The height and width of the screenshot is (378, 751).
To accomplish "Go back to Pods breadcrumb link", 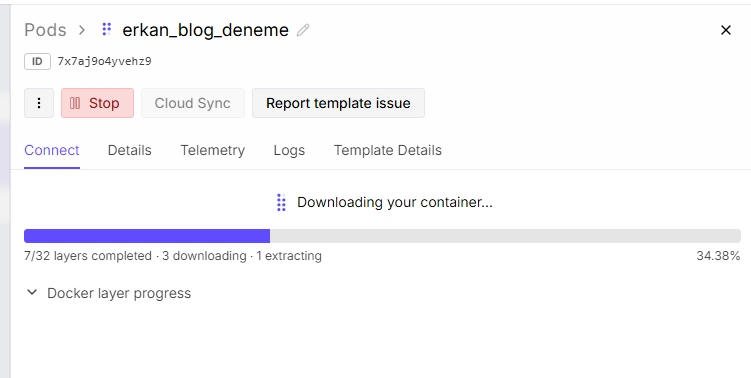I will [x=45, y=30].
